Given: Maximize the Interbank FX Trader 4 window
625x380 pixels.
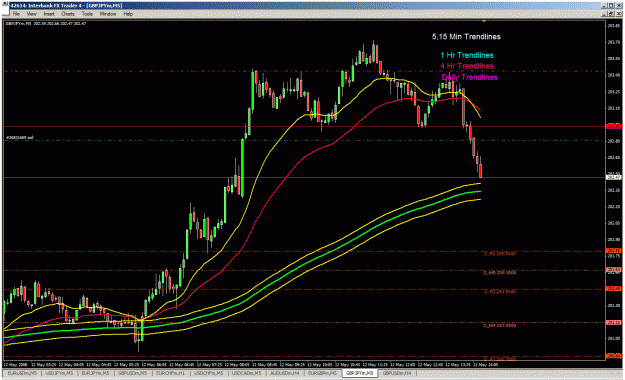Looking at the screenshot, I should pyautogui.click(x=611, y=6).
